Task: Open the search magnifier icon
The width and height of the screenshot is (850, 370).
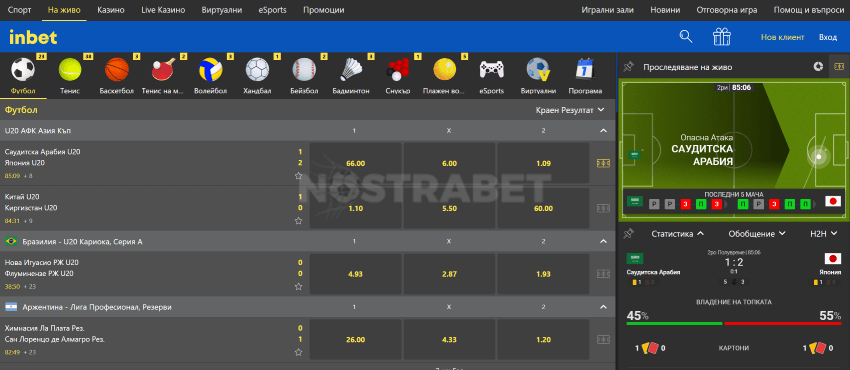Action: click(x=686, y=37)
